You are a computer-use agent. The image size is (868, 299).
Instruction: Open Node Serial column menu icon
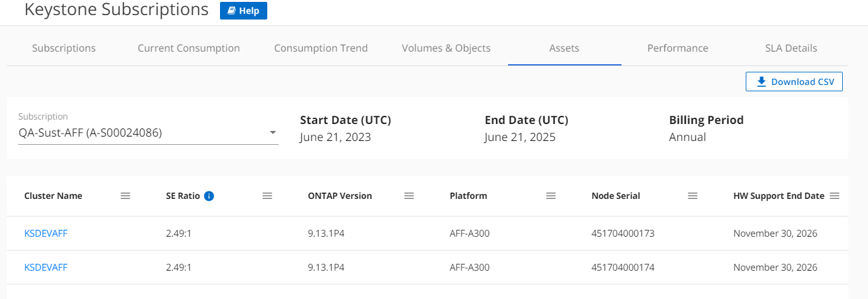click(693, 196)
